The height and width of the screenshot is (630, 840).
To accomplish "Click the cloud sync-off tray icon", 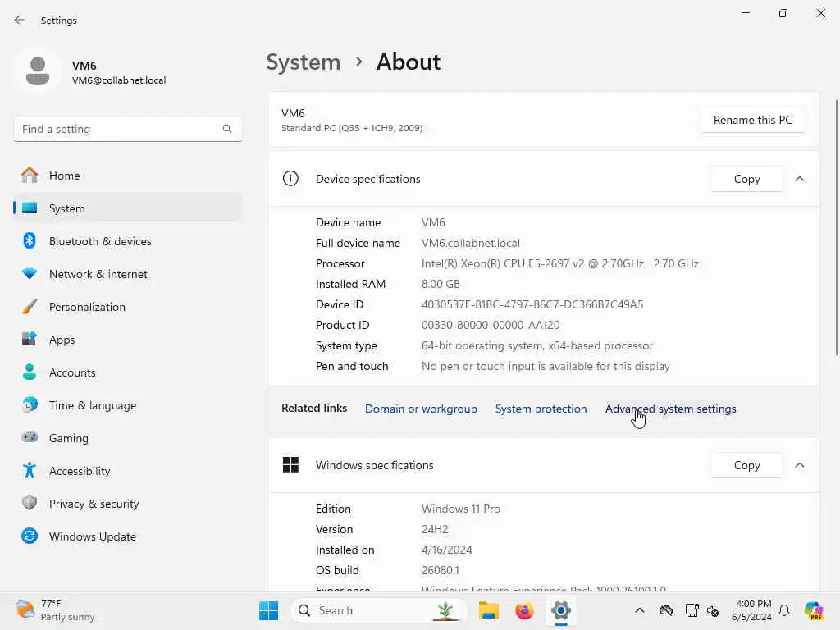I will click(x=666, y=610).
